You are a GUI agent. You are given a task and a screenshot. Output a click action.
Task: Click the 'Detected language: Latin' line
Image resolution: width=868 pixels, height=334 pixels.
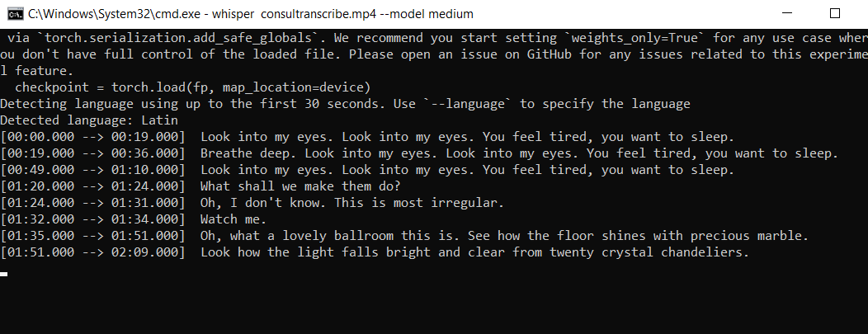point(89,120)
